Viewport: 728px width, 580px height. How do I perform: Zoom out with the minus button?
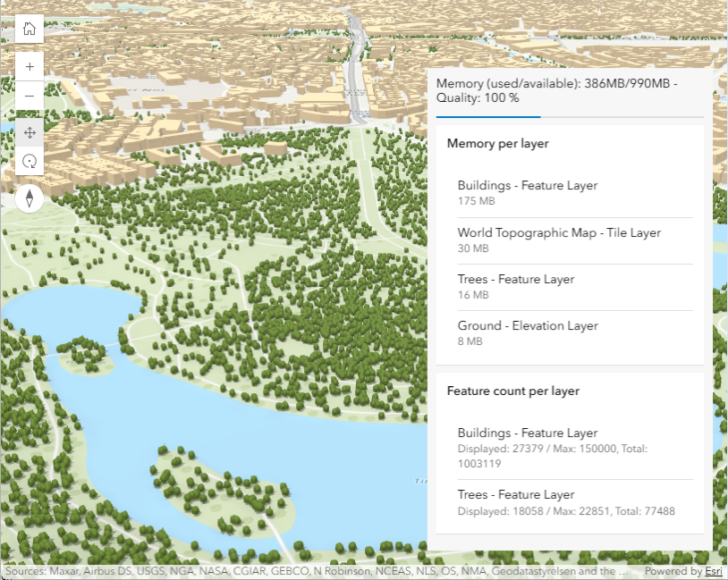point(30,96)
